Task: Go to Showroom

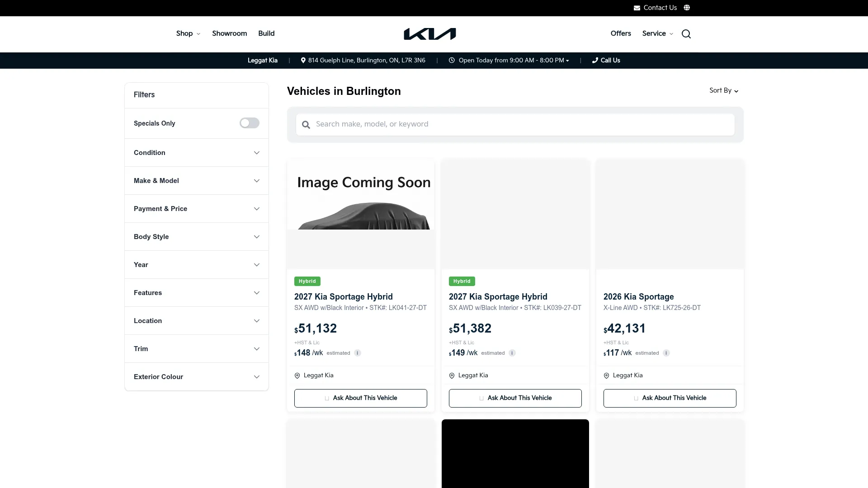Action: 229,33
